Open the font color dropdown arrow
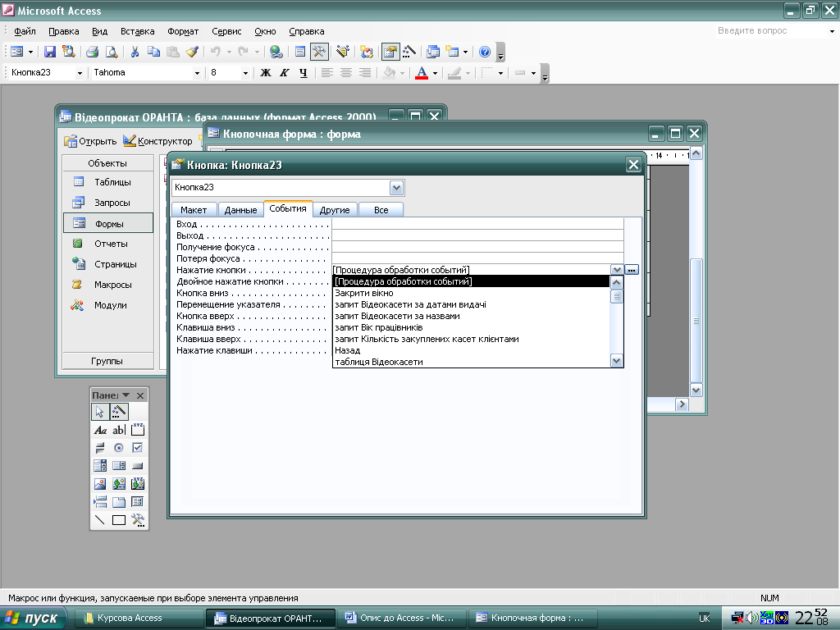The image size is (840, 630). click(435, 73)
